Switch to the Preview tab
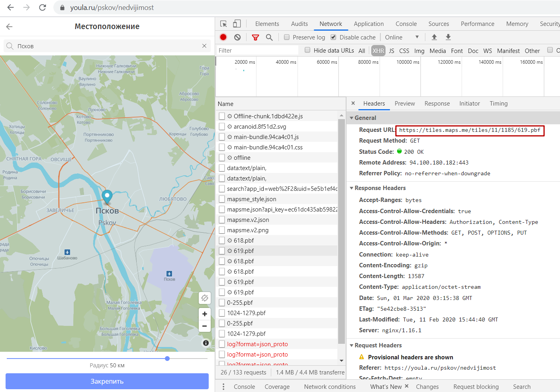This screenshot has height=392, width=560. (x=405, y=104)
